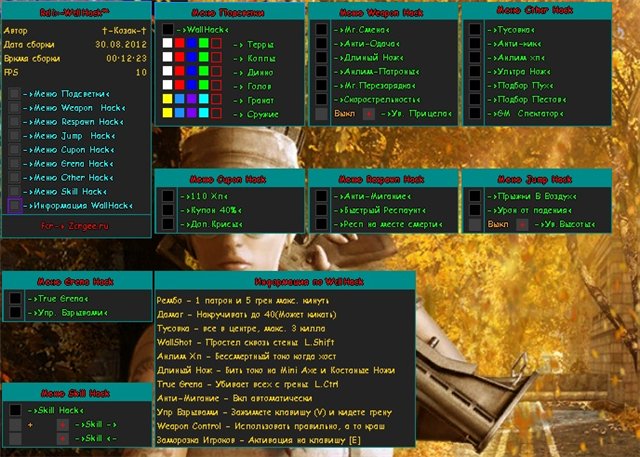Click the Weapon Control info line
The image size is (640, 457).
(x=271, y=426)
